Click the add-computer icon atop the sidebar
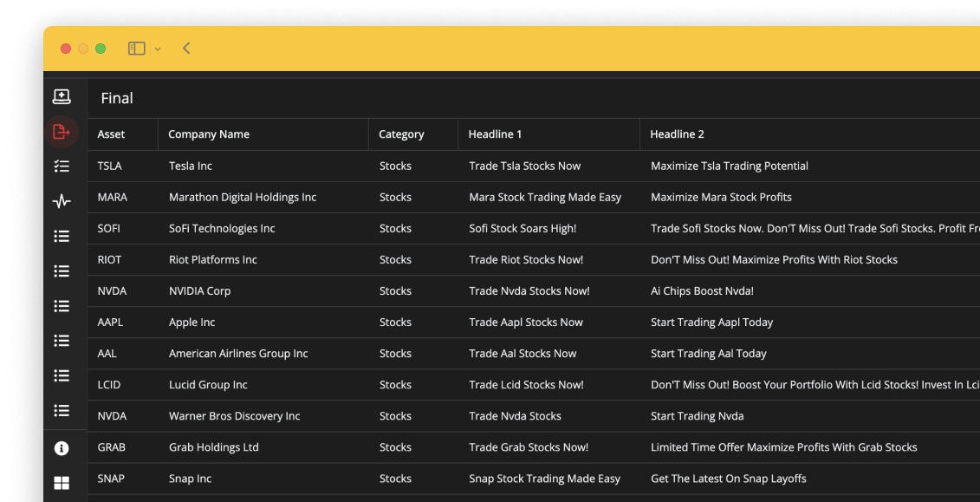 [x=62, y=96]
